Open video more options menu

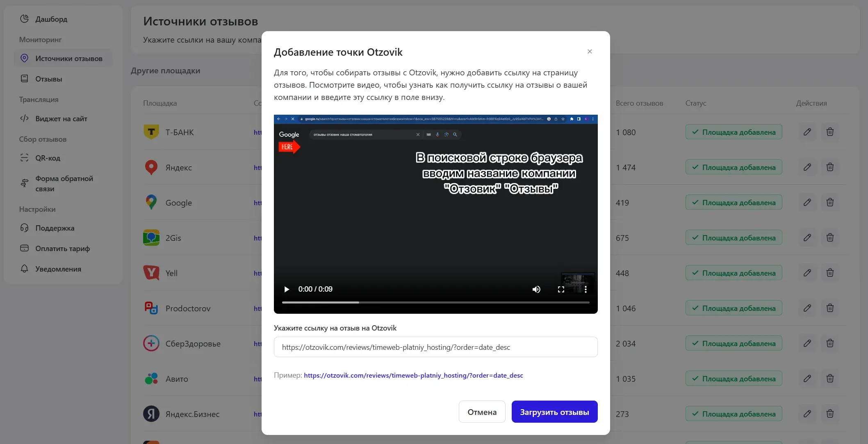point(586,289)
